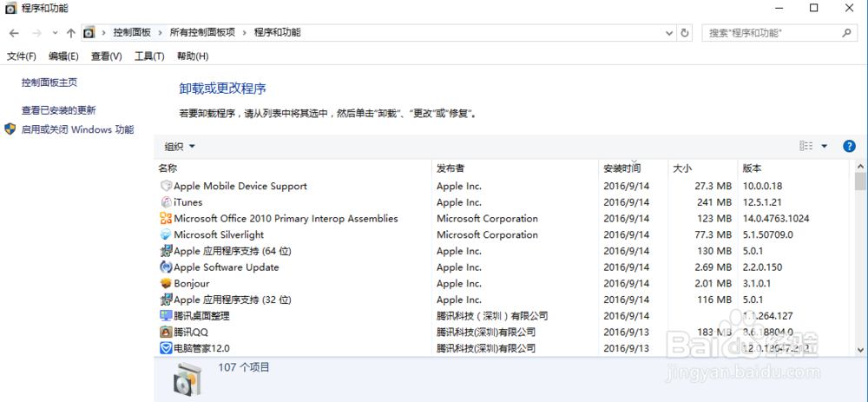Screen dimensions: 868x402
Task: Click version 5.1.50709.0 cell
Action: point(767,234)
